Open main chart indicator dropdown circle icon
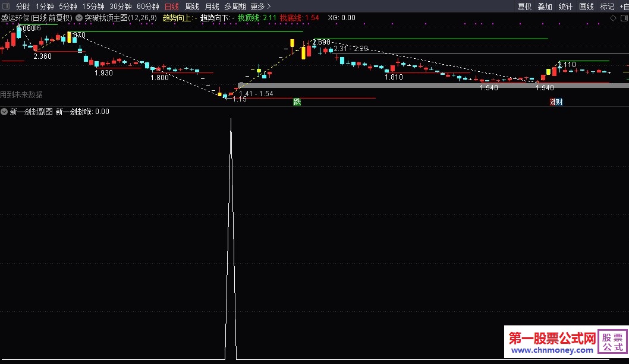The height and width of the screenshot is (364, 629). pyautogui.click(x=79, y=18)
